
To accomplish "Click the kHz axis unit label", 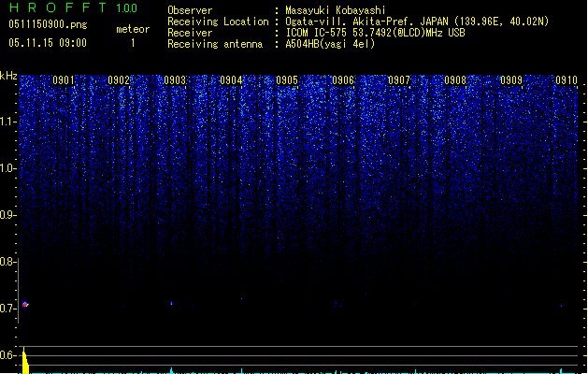I will tap(8, 76).
